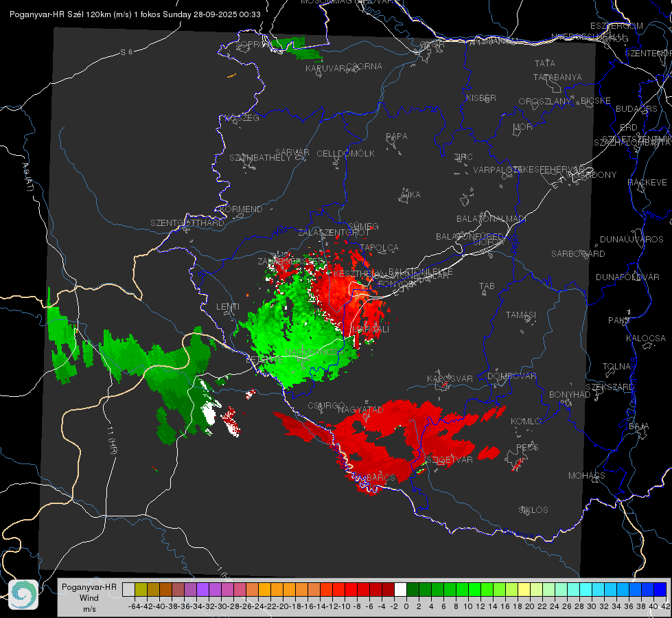
Task: Click the ZALASZENTGROT town label
Action: pyautogui.click(x=334, y=233)
